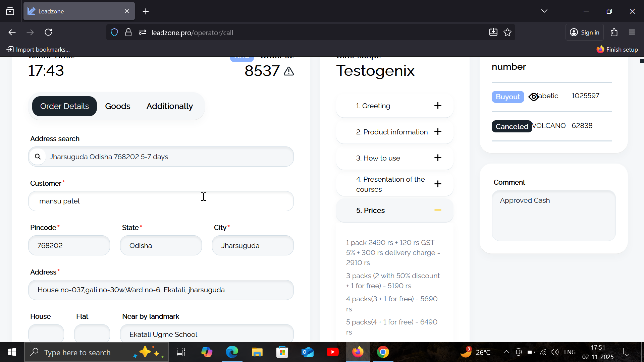Screen dimensions: 644x362
Task: Click the tracking protection shield icon
Action: [114, 33]
